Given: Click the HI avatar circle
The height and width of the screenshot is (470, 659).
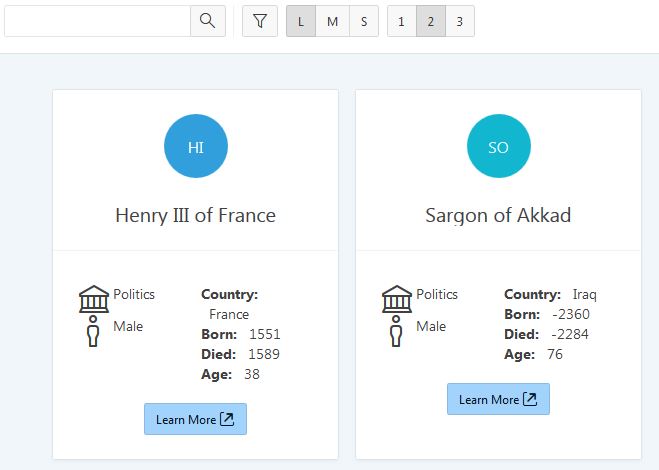Looking at the screenshot, I should (x=196, y=146).
